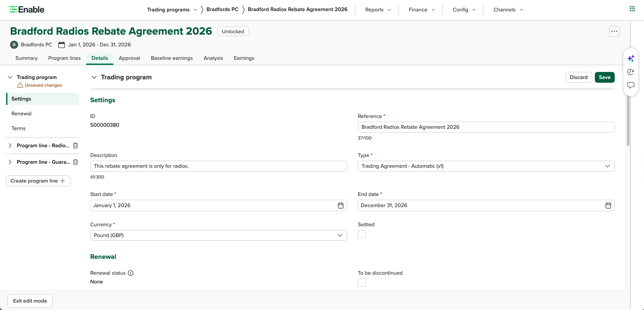This screenshot has width=644, height=310.
Task: Click the Renewal status value None
Action: [x=97, y=282]
